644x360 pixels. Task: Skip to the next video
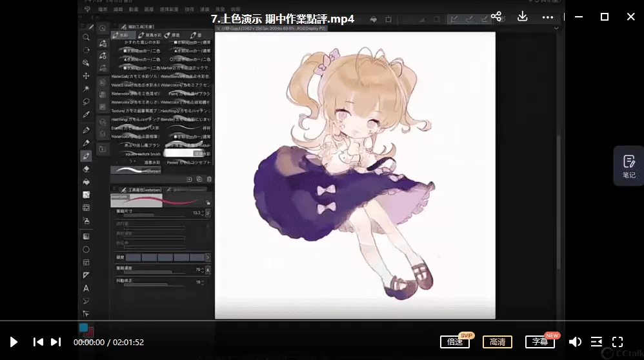tap(55, 342)
